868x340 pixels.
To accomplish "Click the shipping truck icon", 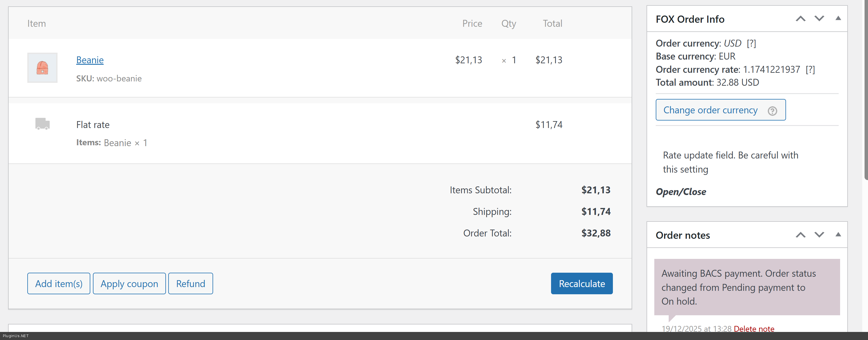I will point(43,124).
